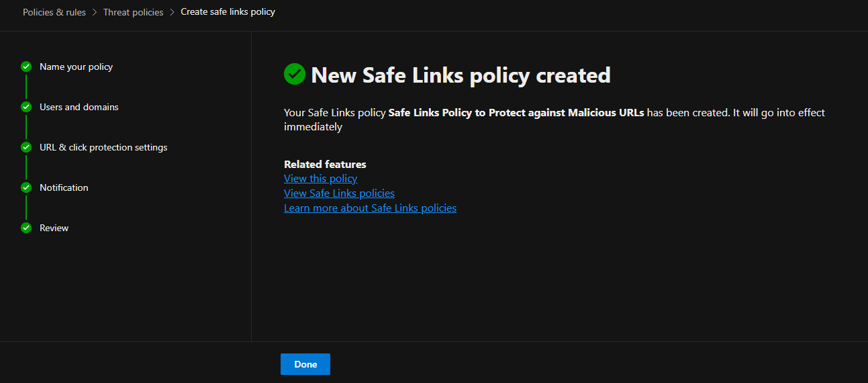Select URL & click protection settings step
The height and width of the screenshot is (383, 868).
tap(103, 147)
